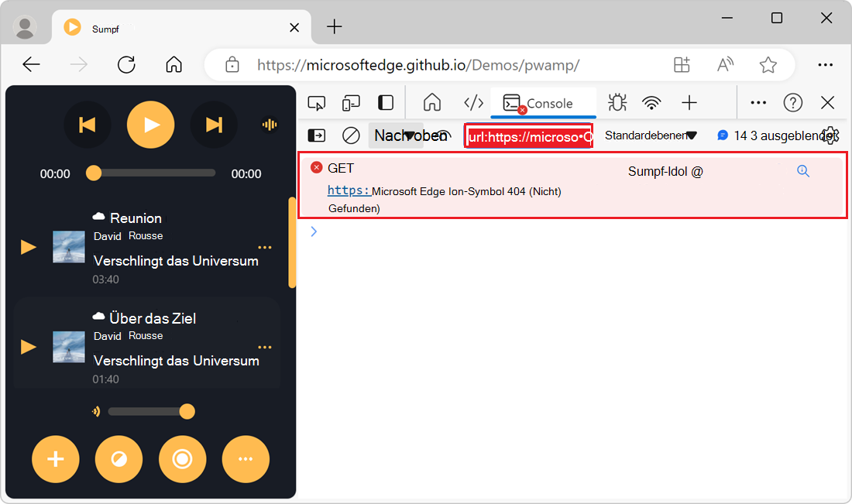Skip to the next track

click(214, 125)
